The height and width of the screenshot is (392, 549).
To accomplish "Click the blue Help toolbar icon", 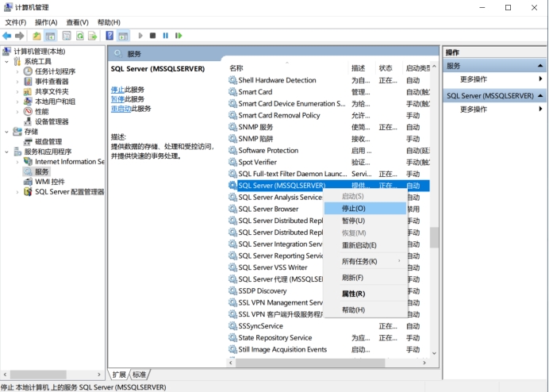I will [109, 36].
